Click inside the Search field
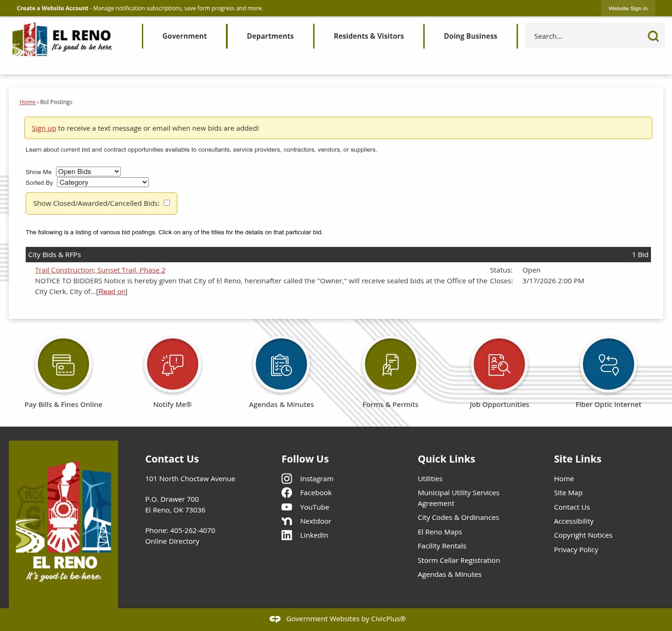Image resolution: width=672 pixels, height=631 pixels. 583,36
